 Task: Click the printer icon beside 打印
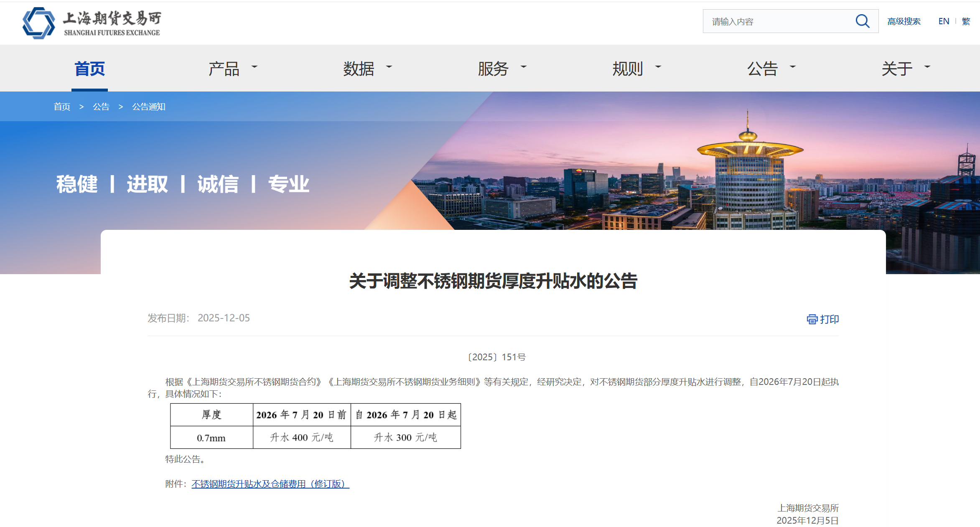[x=812, y=319]
